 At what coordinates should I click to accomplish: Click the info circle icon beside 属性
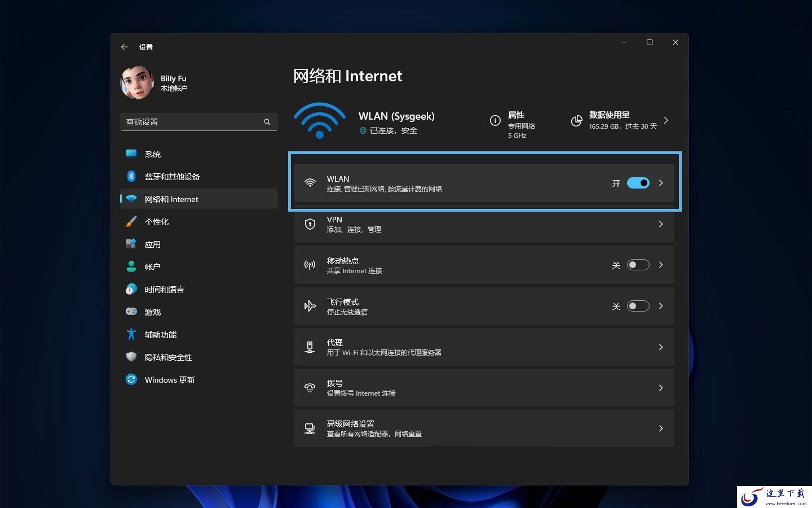click(x=495, y=120)
